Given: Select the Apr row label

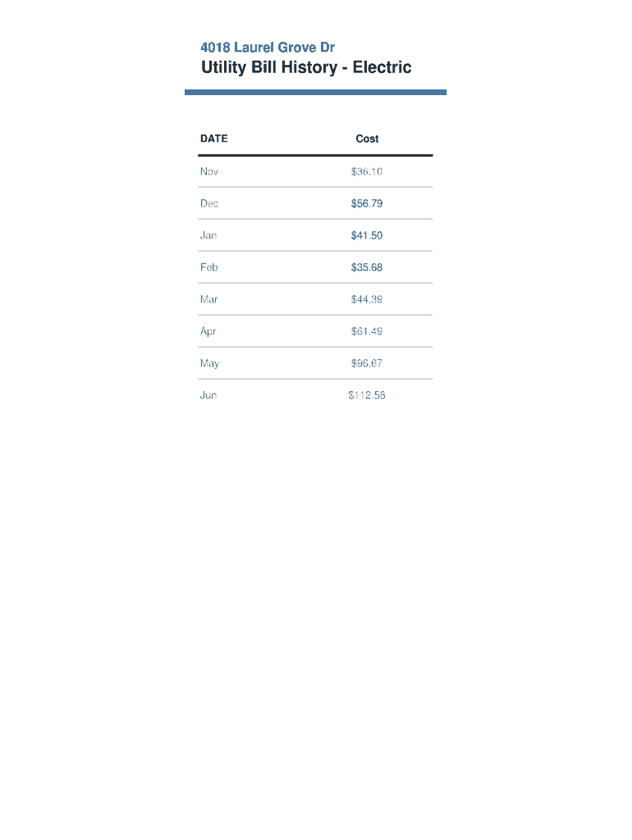Looking at the screenshot, I should (208, 331).
